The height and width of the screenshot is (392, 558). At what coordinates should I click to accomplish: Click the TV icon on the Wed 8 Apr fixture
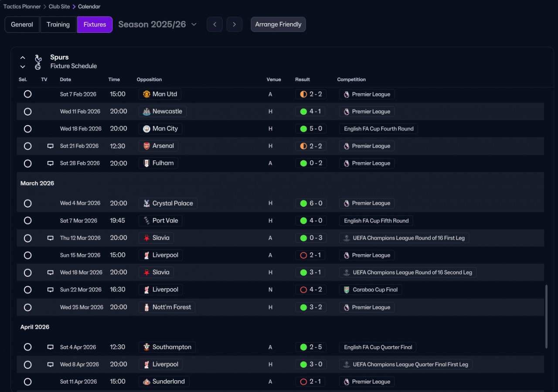pos(50,365)
